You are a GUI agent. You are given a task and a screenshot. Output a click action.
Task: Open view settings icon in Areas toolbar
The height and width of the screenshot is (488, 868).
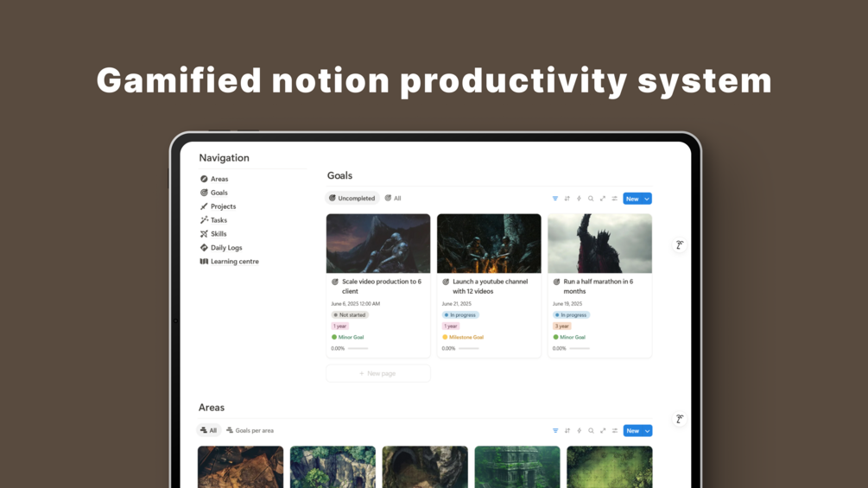click(615, 430)
